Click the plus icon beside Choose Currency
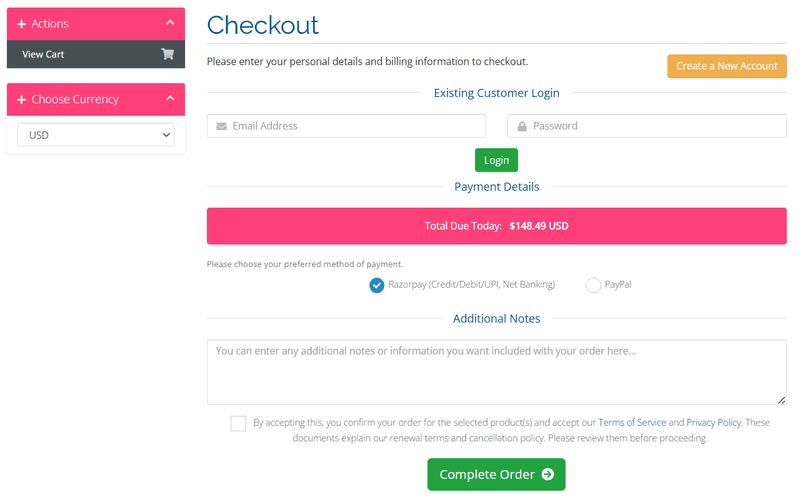 pyautogui.click(x=21, y=99)
